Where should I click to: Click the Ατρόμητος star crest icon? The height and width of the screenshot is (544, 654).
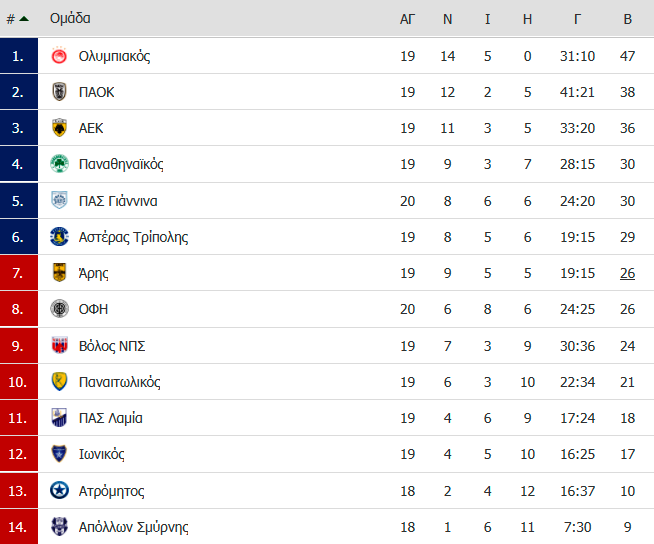click(x=59, y=490)
